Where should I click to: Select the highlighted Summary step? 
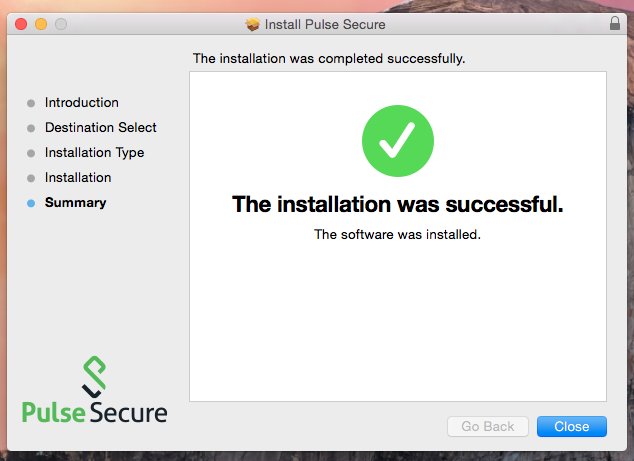(76, 203)
